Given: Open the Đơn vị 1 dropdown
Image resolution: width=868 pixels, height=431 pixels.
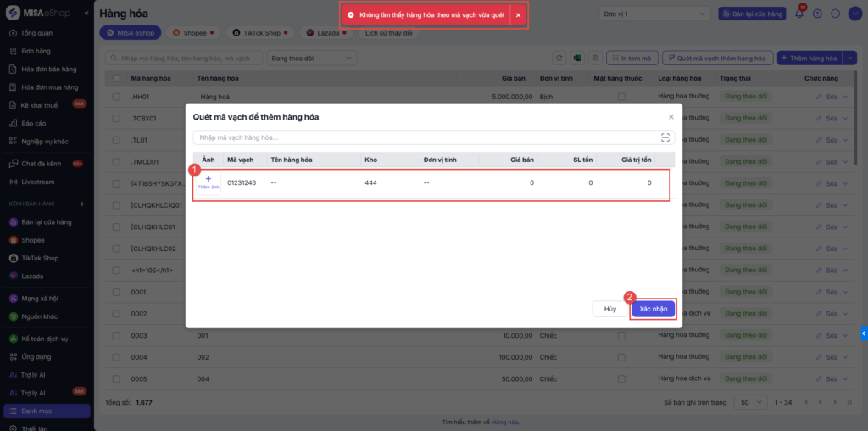Looking at the screenshot, I should pos(655,14).
